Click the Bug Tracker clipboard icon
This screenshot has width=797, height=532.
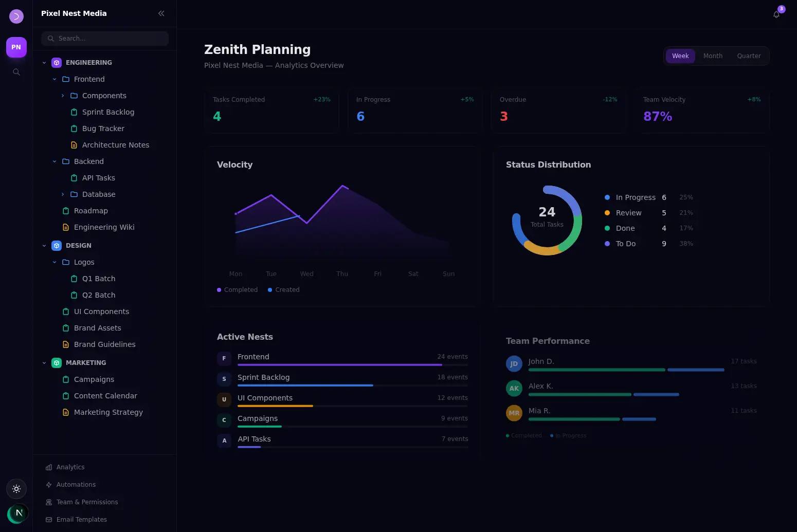pyautogui.click(x=74, y=129)
